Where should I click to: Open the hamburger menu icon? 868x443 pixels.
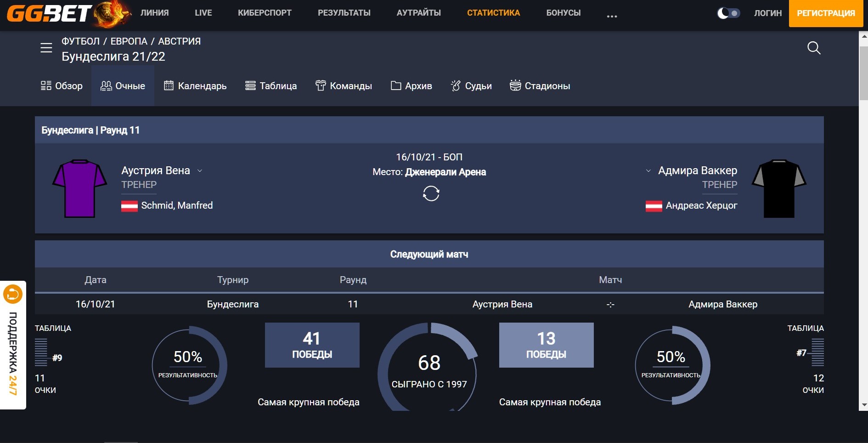point(46,48)
